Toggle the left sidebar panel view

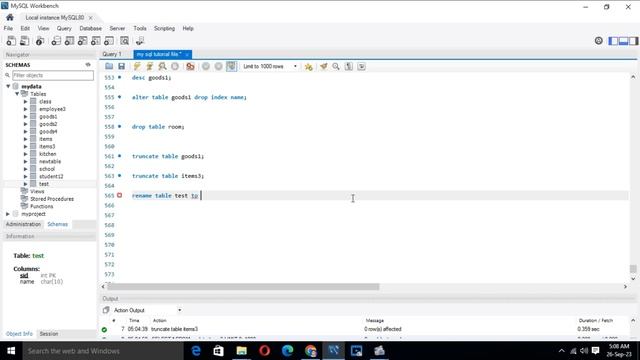click(613, 41)
